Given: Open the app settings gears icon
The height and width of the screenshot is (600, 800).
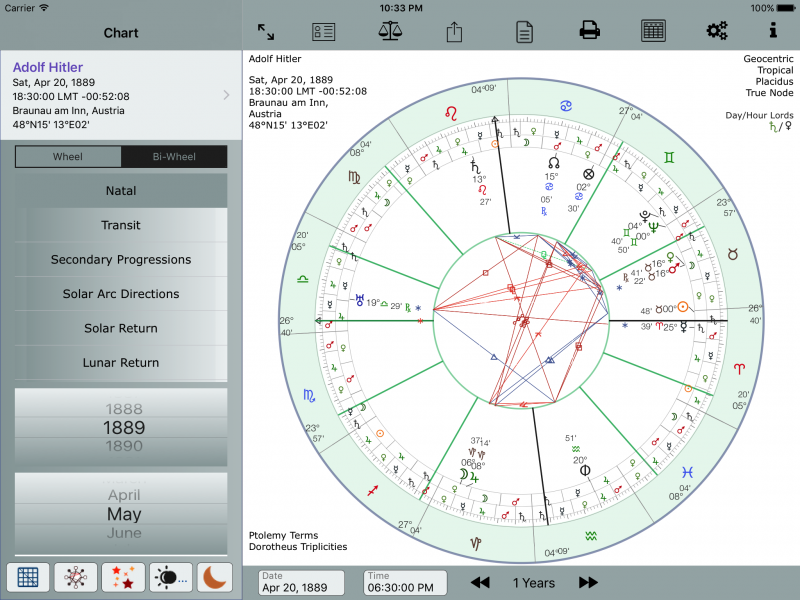Looking at the screenshot, I should click(x=717, y=30).
